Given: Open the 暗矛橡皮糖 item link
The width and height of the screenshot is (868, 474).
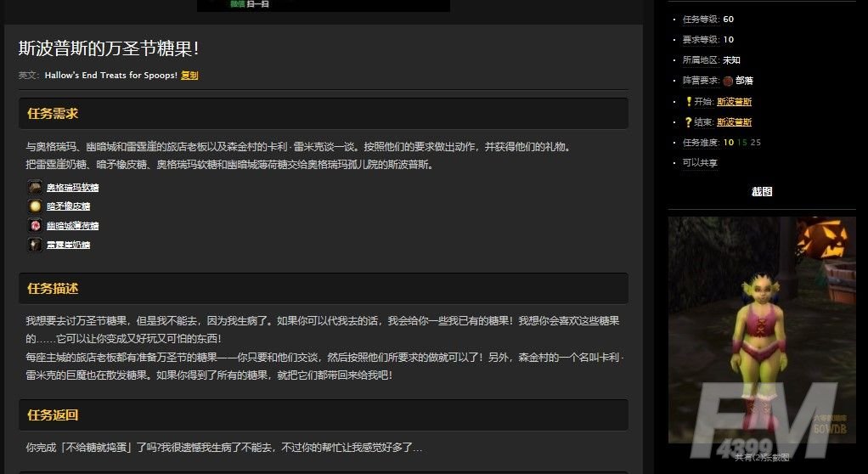Looking at the screenshot, I should [x=68, y=206].
